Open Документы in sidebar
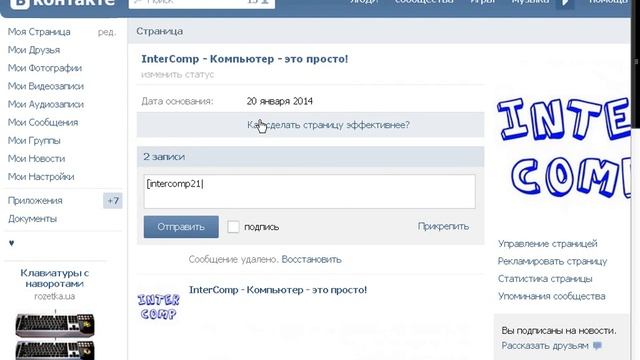 coord(32,219)
